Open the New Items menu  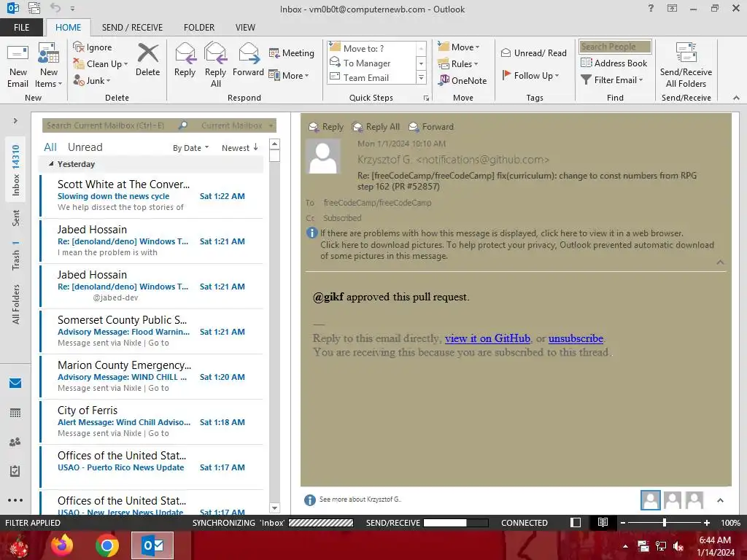(49, 66)
